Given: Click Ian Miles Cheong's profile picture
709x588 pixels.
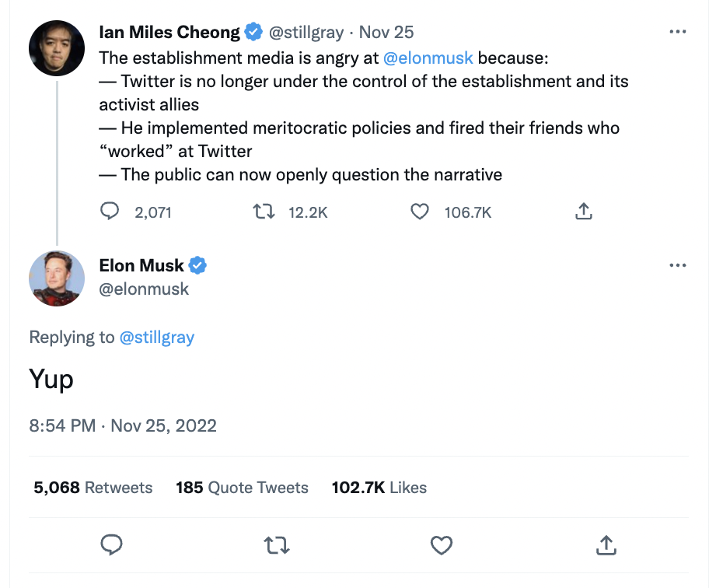Looking at the screenshot, I should (x=56, y=47).
